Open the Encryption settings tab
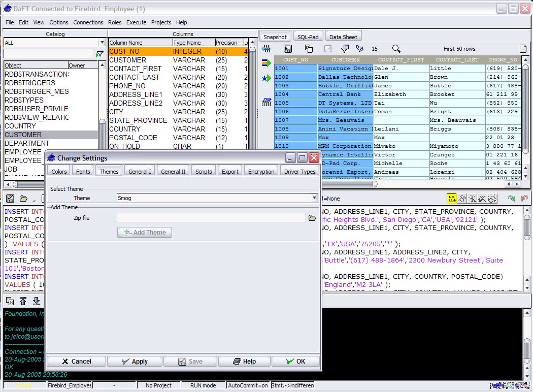The image size is (533, 392). click(261, 172)
